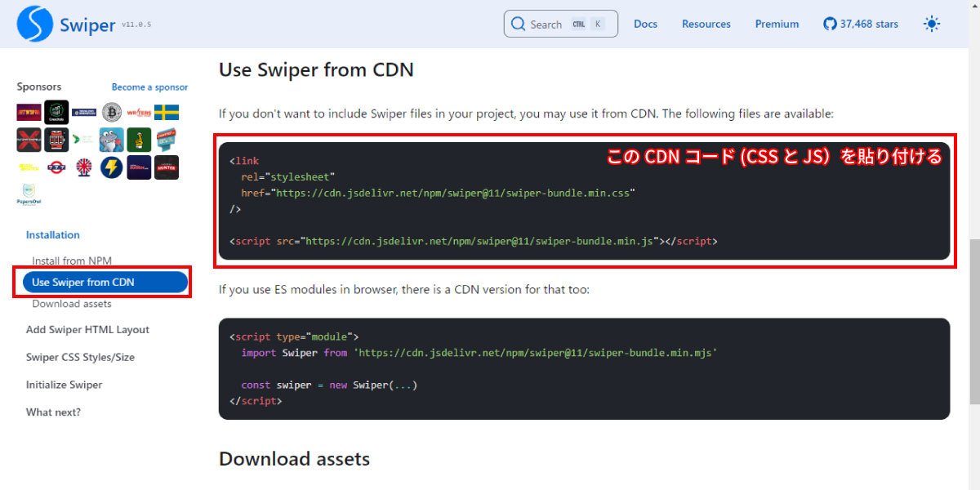Click the swiper-bundle.min.mjs import line
The width and height of the screenshot is (980, 490).
click(x=479, y=353)
